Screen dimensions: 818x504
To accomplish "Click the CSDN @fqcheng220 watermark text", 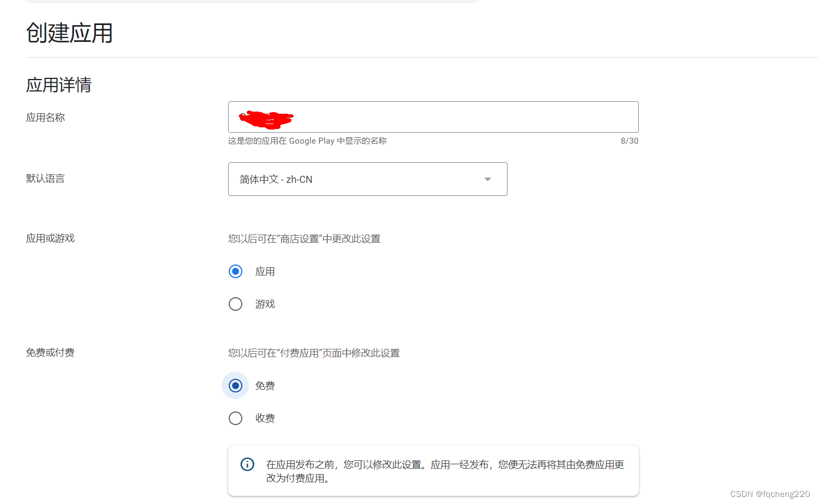I will (770, 494).
